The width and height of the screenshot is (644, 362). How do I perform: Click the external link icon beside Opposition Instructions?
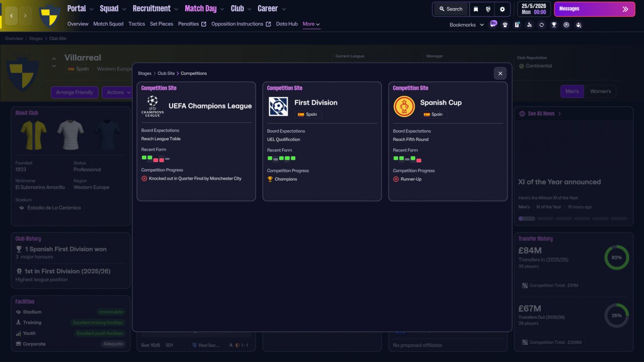(268, 24)
